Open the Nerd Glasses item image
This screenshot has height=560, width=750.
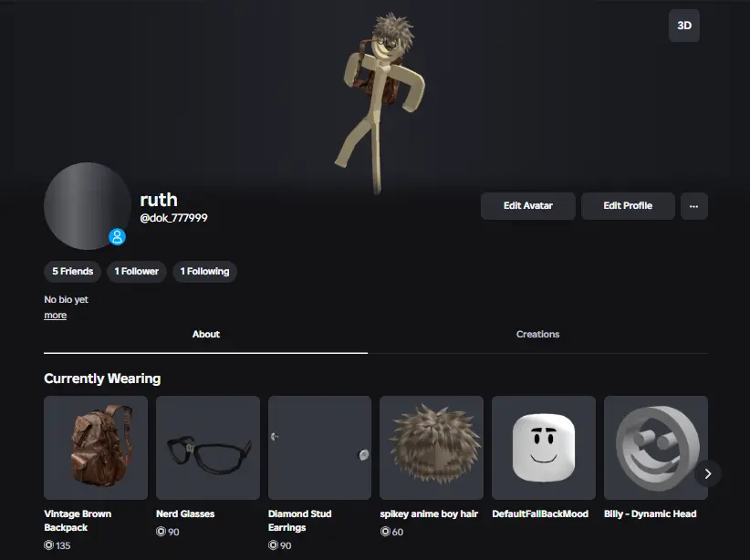208,448
